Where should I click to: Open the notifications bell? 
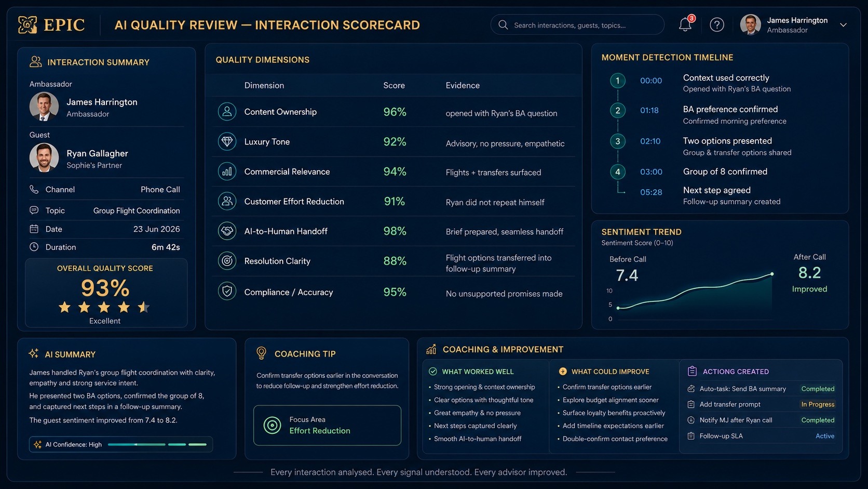coord(685,24)
